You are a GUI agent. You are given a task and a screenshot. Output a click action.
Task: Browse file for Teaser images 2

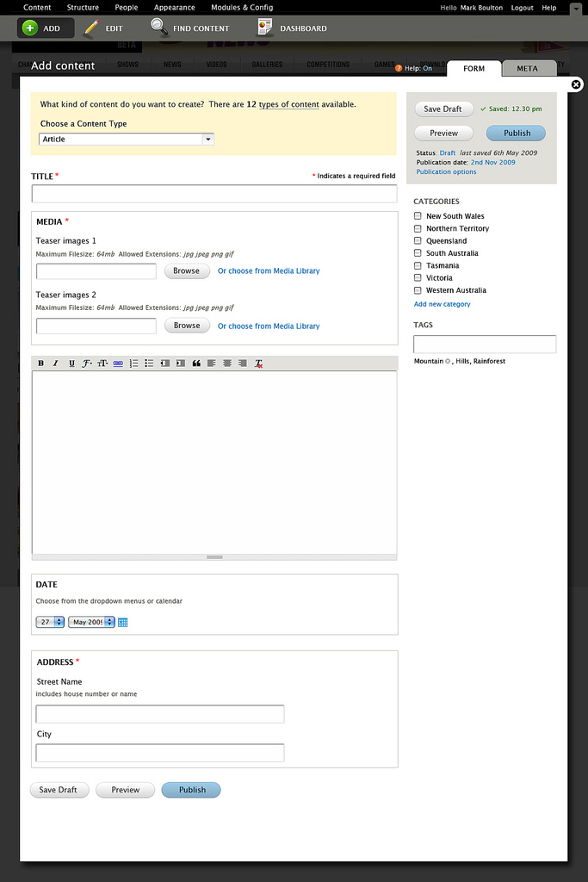click(x=187, y=326)
